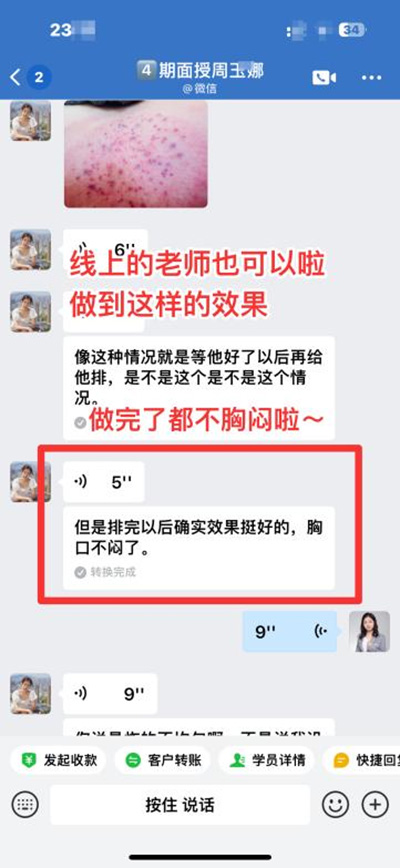The image size is (400, 868).
Task: Open 客户转账 customer transfer shortcut
Action: [x=163, y=760]
